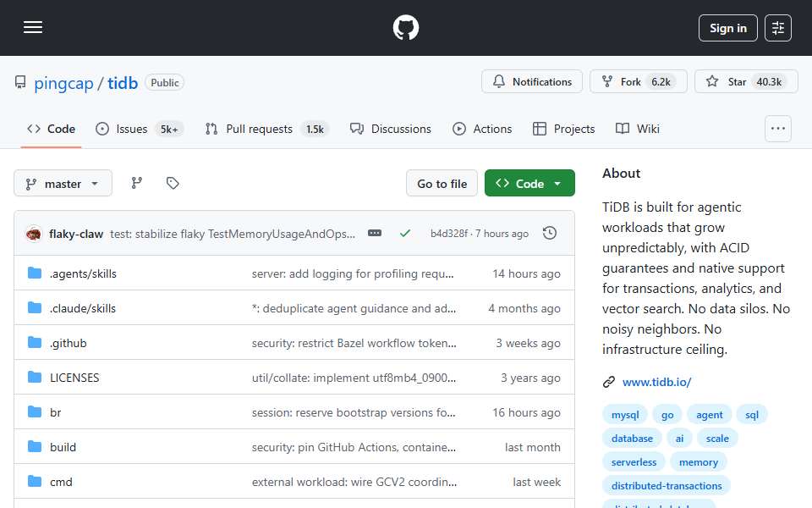
Task: Open commit 'security: pin GitHub Actions'
Action: click(x=354, y=447)
